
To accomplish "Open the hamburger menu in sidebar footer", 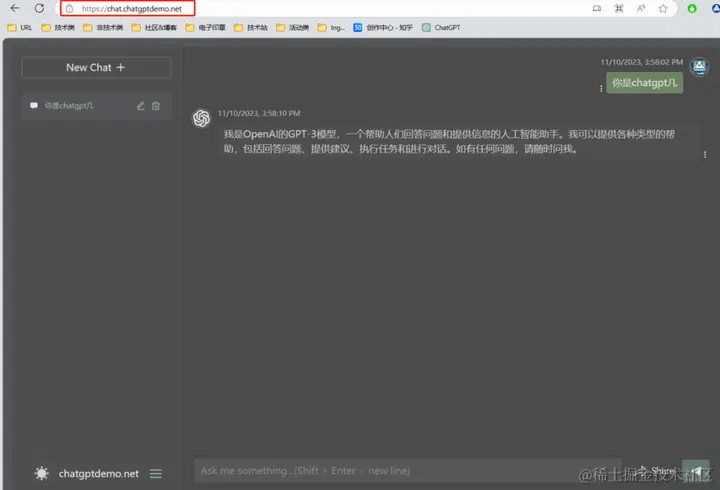I will (x=156, y=473).
